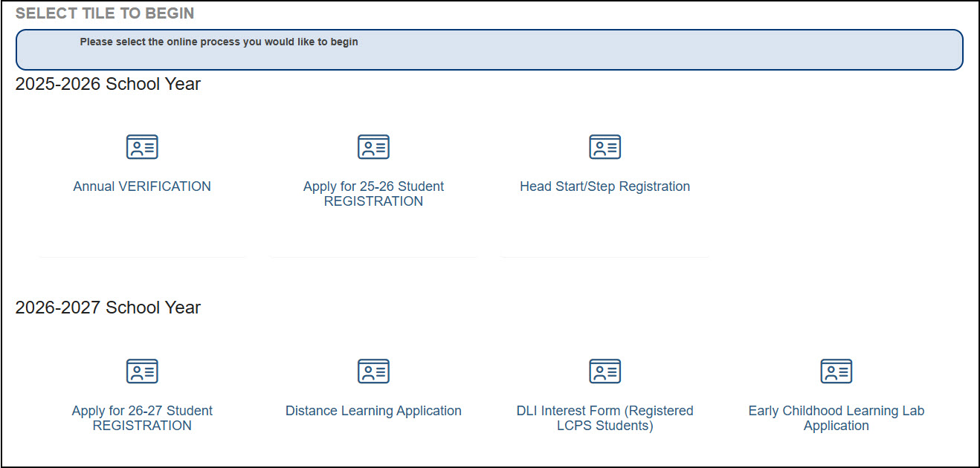Click the 2026-2027 School Year heading
This screenshot has width=980, height=468.
(108, 308)
